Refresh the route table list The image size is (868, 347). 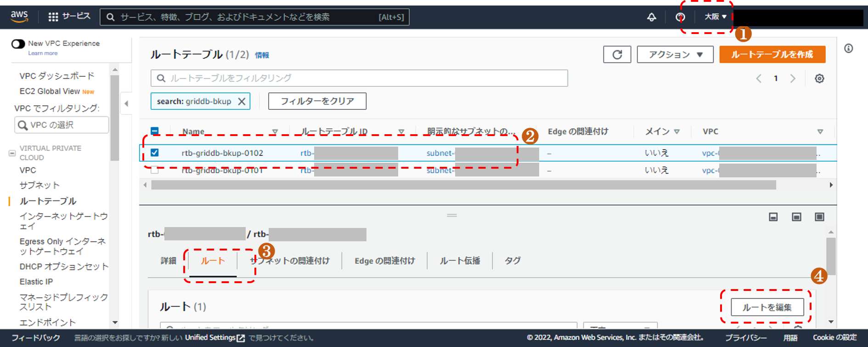617,55
